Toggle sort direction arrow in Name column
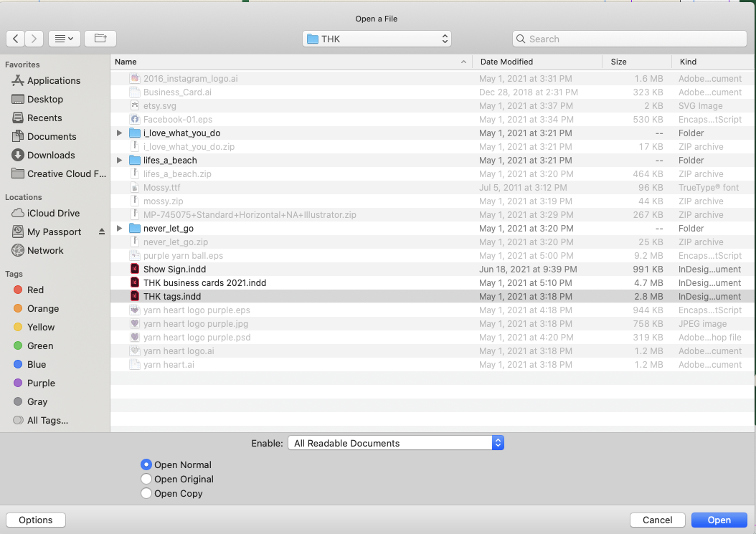This screenshot has height=534, width=756. click(463, 62)
